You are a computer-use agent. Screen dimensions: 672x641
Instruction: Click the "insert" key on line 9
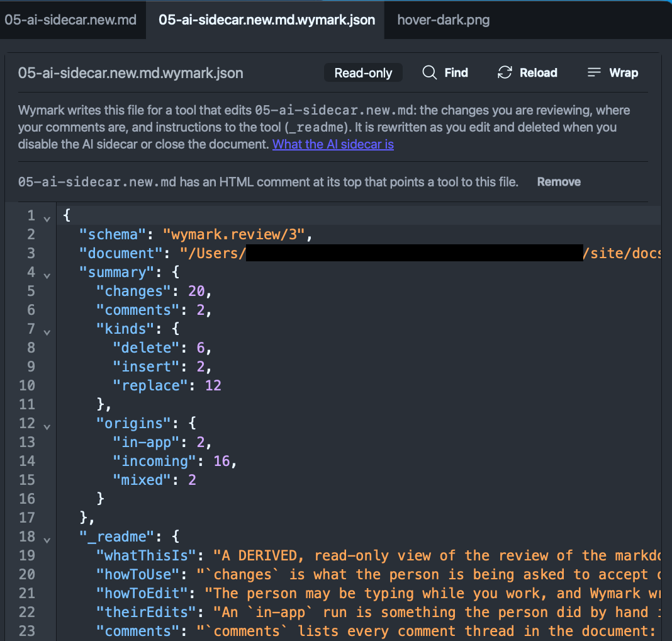tap(146, 366)
